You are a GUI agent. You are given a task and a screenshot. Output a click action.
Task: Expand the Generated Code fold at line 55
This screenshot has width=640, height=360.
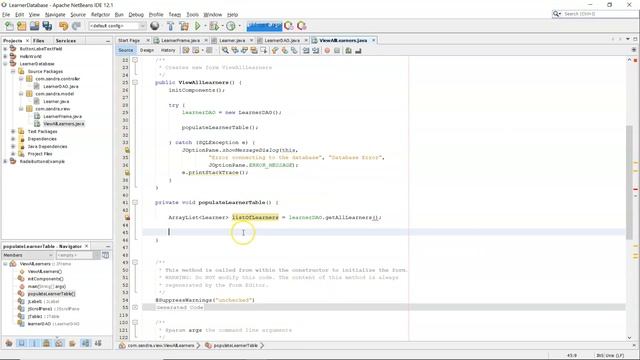tap(135, 307)
